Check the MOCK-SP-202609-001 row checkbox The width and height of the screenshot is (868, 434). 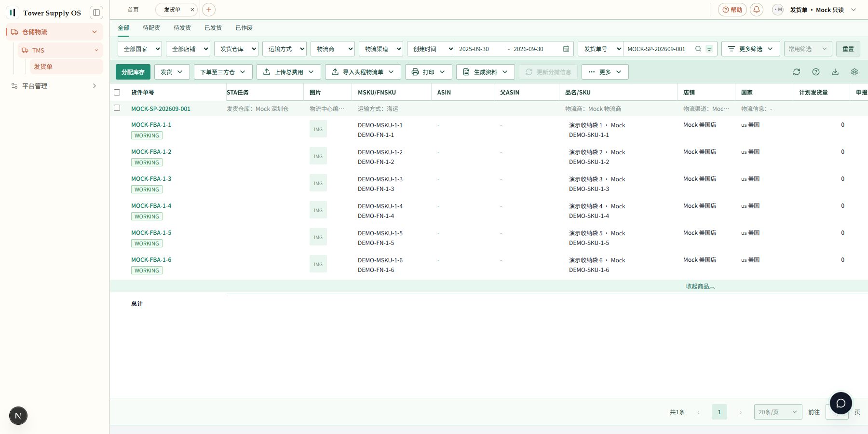click(117, 108)
